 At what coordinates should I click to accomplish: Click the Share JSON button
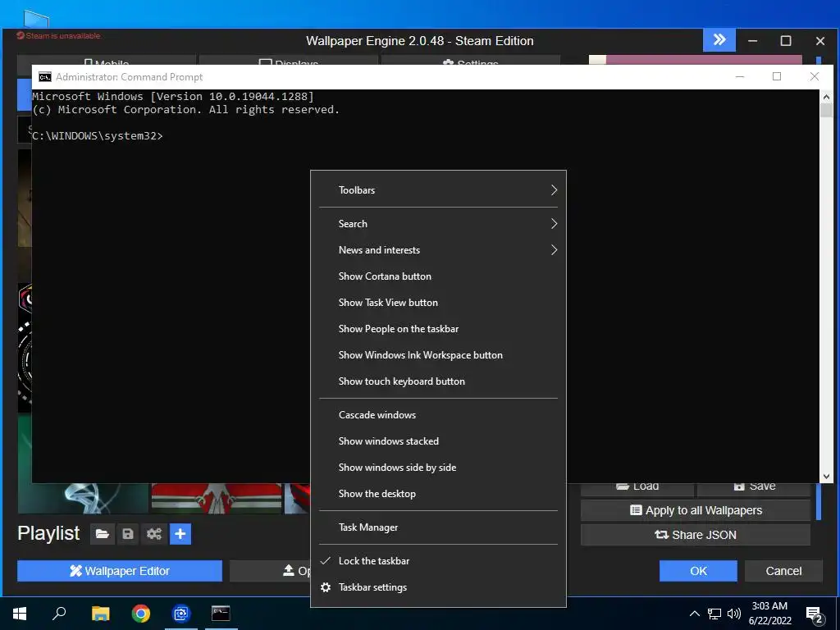[696, 535]
